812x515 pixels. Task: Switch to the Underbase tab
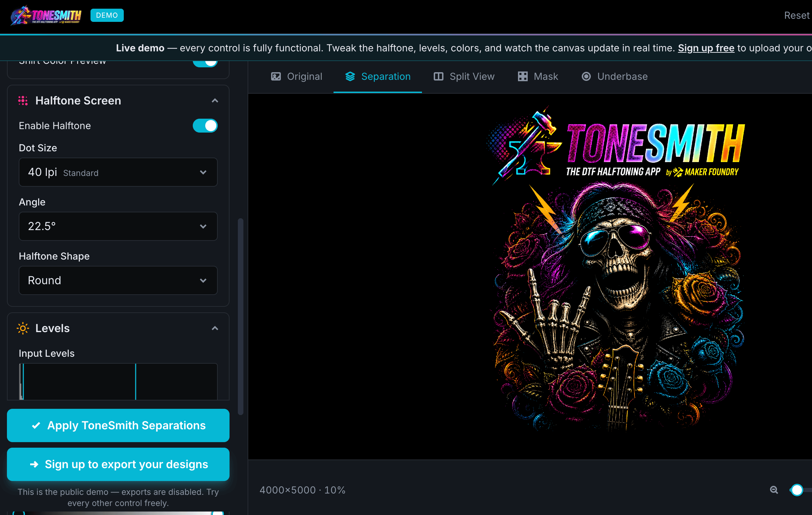[x=614, y=76]
